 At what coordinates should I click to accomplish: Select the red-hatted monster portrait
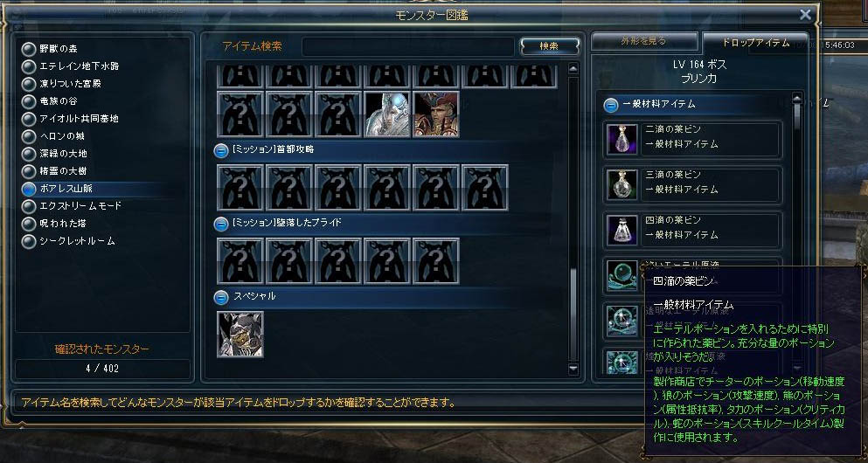(x=435, y=114)
